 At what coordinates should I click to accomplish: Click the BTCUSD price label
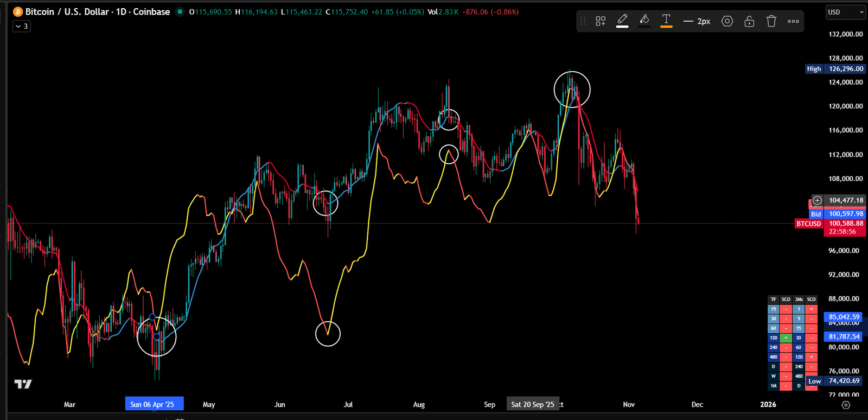808,224
